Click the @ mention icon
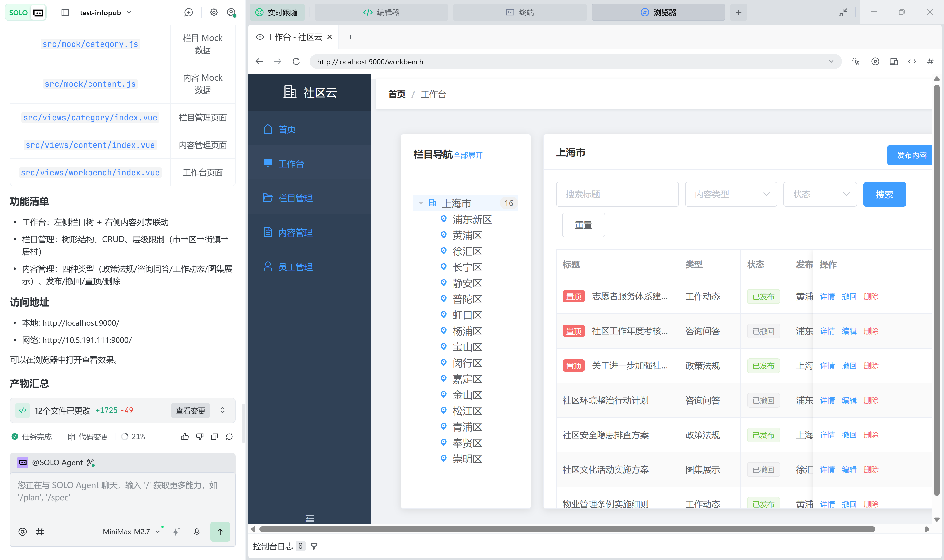Image resolution: width=944 pixels, height=560 pixels. coord(23,531)
